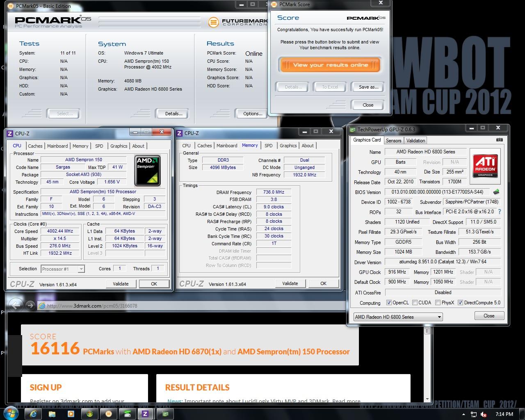525x420 pixels.
Task: Switch to the PCMark05 orange taskbar icon
Action: [x=109, y=414]
